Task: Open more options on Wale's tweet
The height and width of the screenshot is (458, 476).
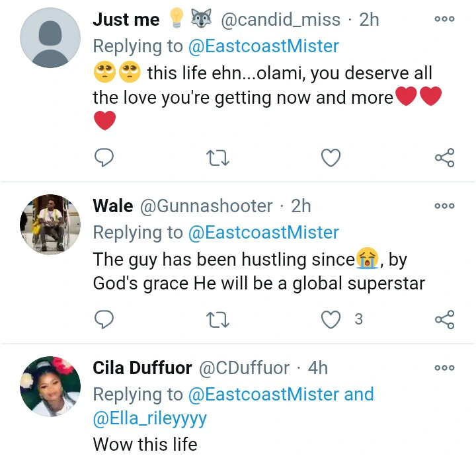Action: coord(444,206)
